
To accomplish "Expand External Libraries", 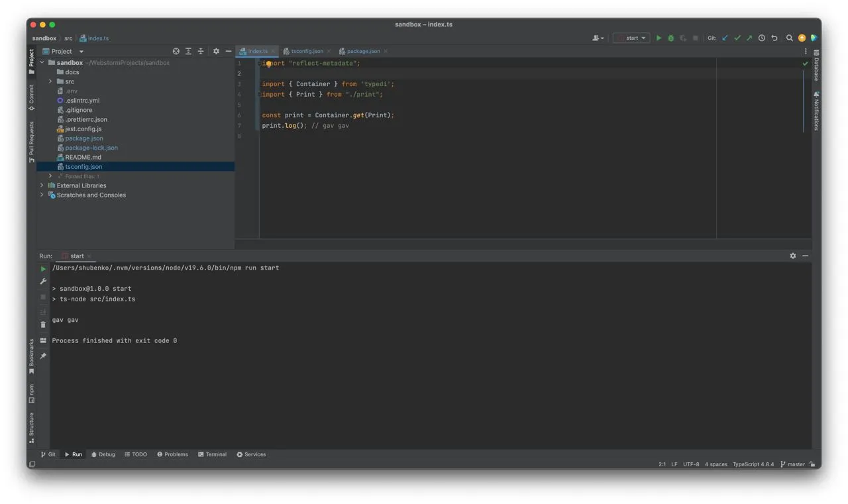I will click(42, 185).
